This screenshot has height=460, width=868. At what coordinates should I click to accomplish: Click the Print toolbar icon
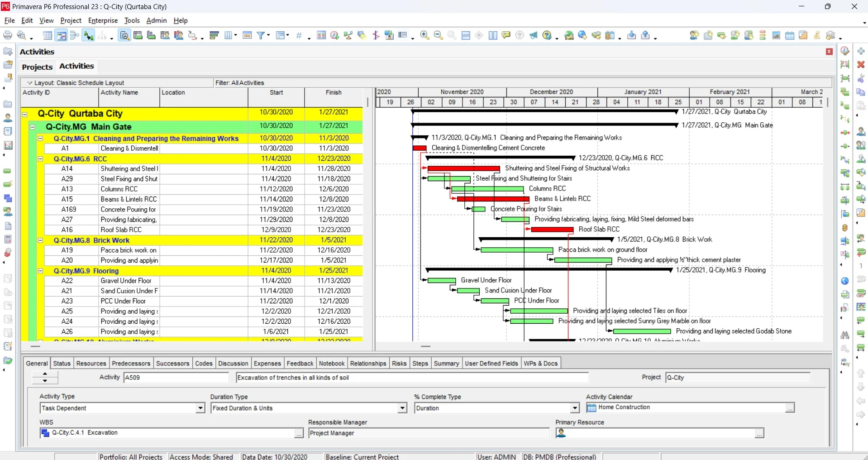[8, 35]
